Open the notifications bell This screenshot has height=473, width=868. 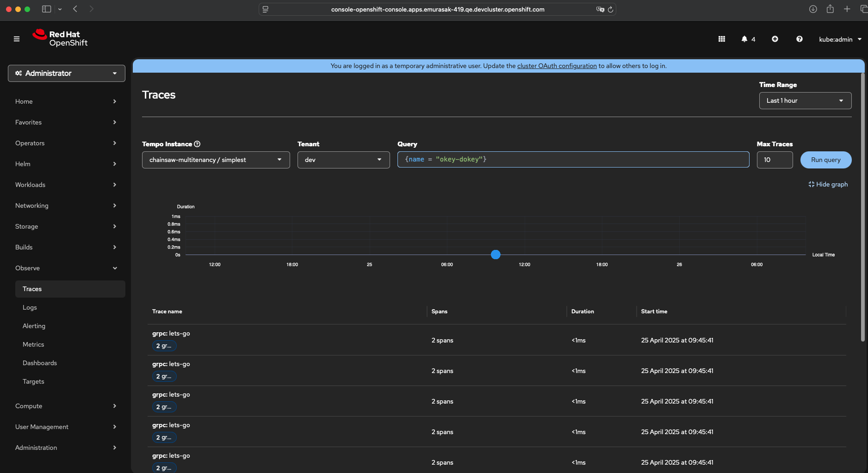point(744,39)
